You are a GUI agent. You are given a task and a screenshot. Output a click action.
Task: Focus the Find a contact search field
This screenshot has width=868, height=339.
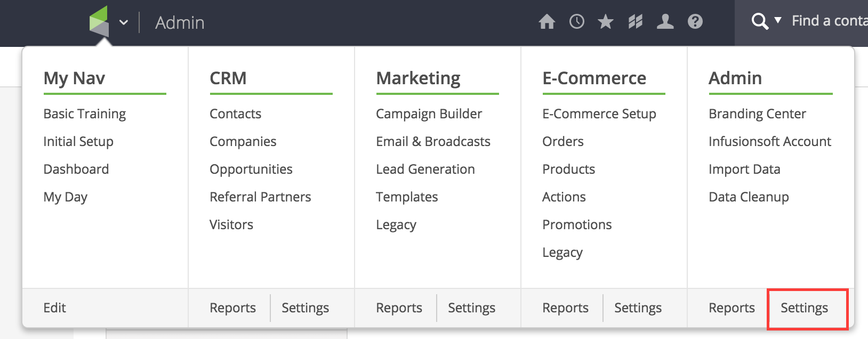click(x=830, y=21)
